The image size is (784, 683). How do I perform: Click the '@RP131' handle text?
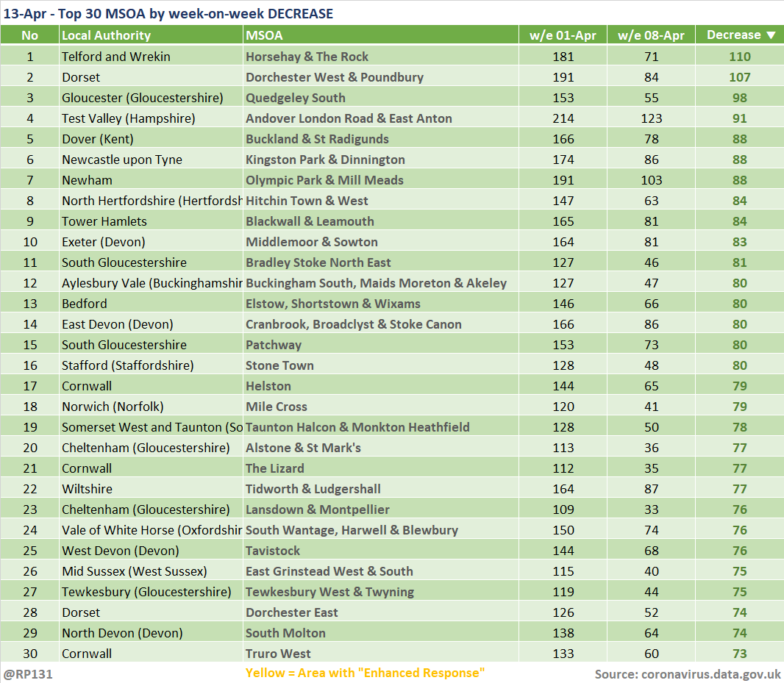[x=27, y=674]
